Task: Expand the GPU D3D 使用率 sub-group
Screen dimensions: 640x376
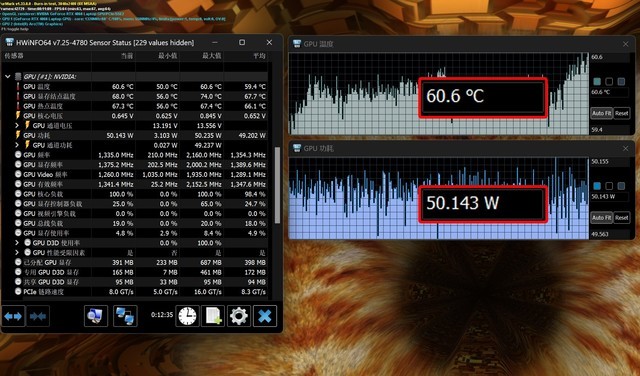Action: 17,243
